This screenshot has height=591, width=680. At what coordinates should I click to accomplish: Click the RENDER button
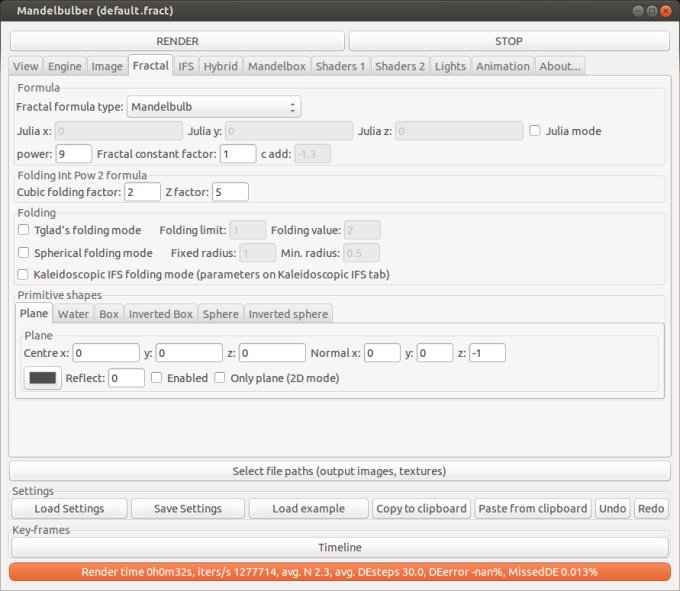click(177, 41)
